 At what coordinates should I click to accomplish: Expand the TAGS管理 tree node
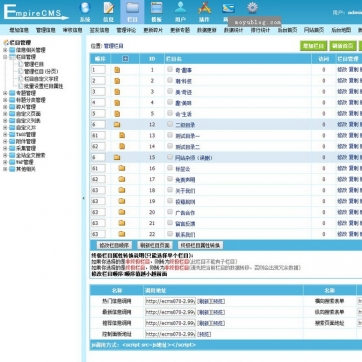pos(5,134)
